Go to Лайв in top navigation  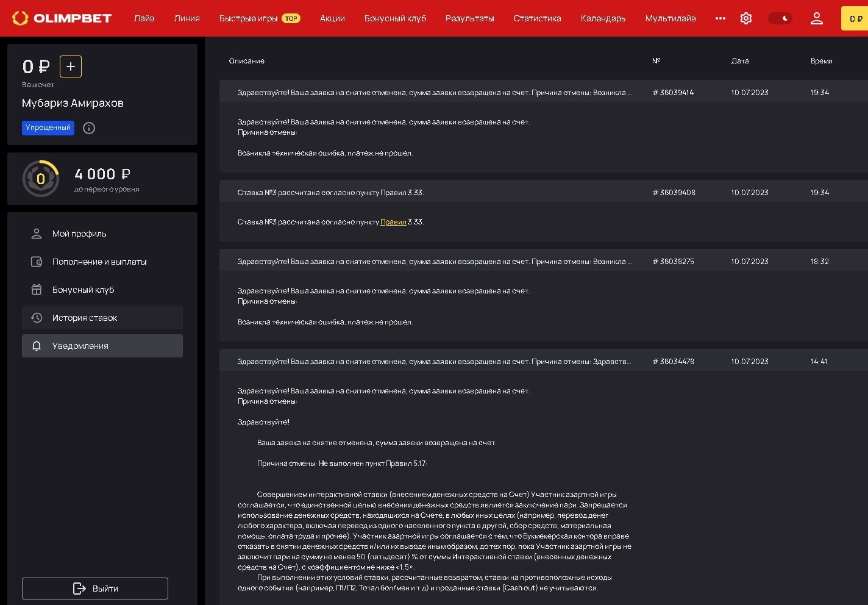click(144, 18)
